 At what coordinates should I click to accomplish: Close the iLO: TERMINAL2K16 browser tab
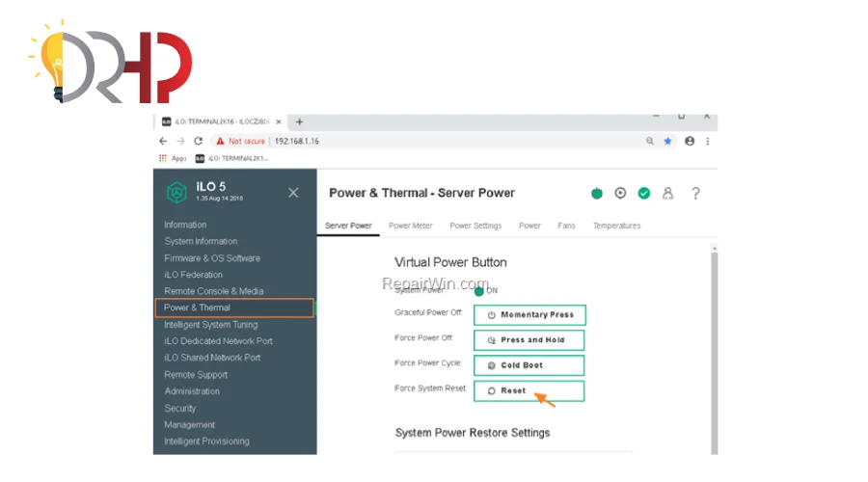click(279, 121)
